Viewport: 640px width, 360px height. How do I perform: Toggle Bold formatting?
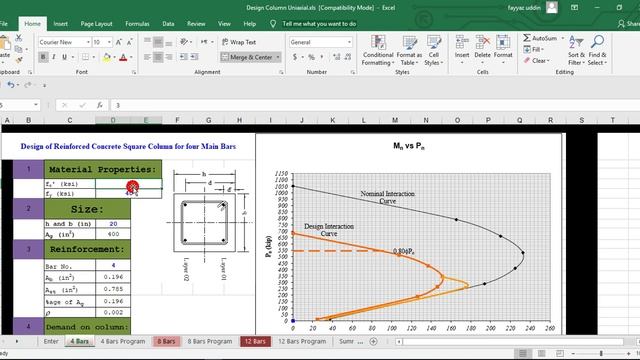point(43,57)
